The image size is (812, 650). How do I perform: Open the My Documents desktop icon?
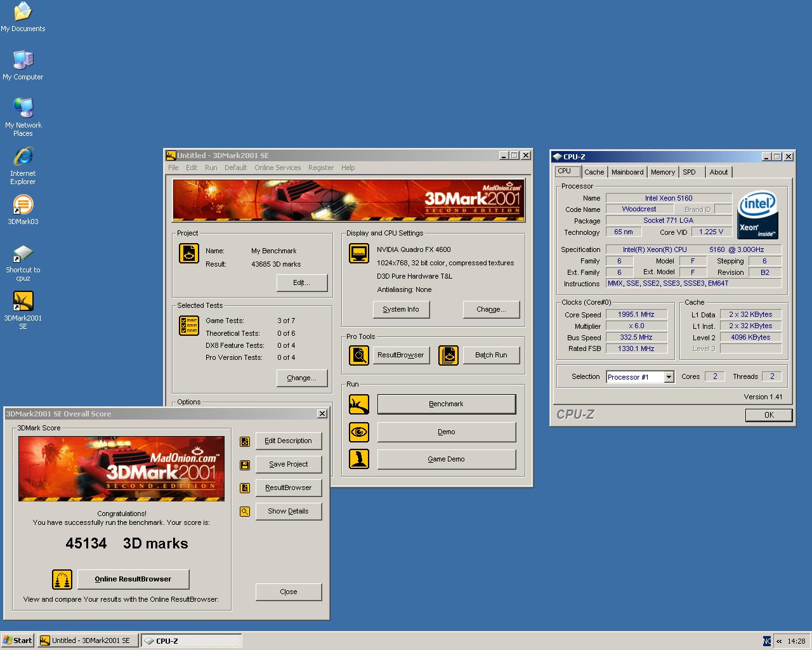tap(23, 17)
